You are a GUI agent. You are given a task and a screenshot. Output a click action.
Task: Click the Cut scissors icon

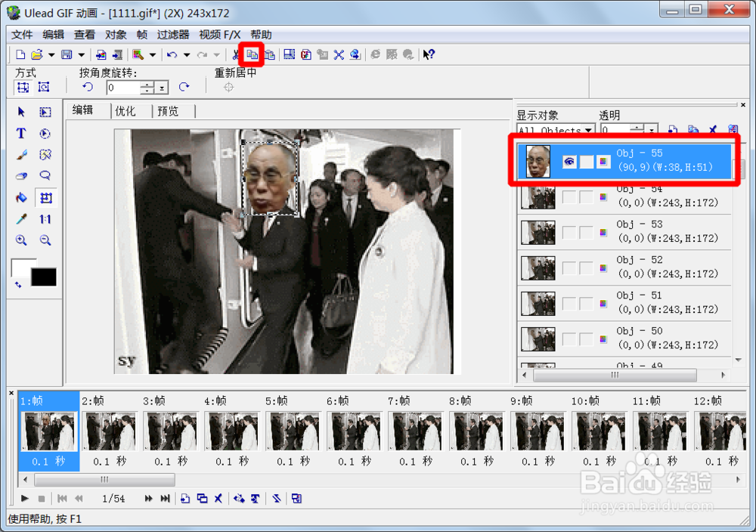pyautogui.click(x=235, y=54)
